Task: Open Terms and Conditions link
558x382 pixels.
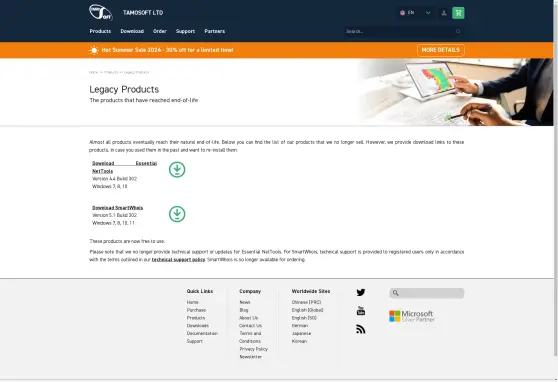Action: click(250, 337)
